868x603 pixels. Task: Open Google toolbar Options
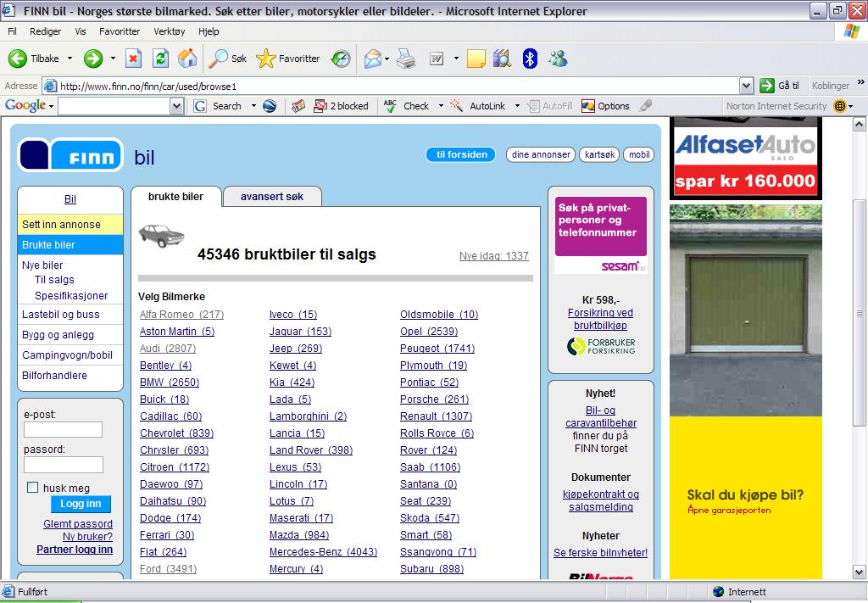605,106
